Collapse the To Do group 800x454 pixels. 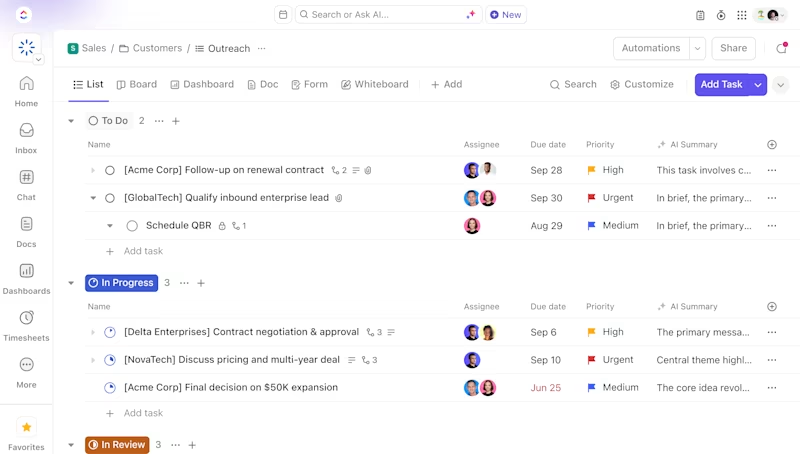71,121
